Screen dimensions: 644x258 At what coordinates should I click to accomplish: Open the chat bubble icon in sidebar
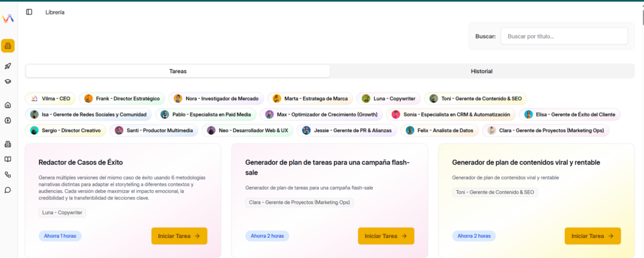point(8,189)
